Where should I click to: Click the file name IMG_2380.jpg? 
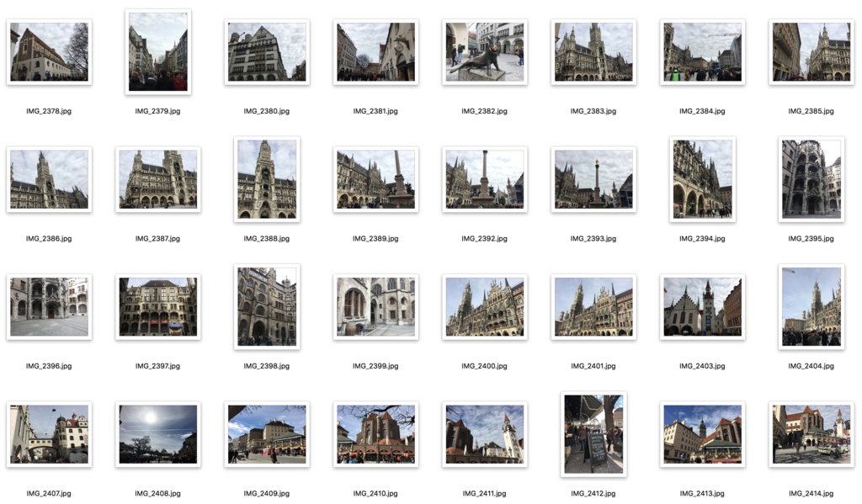[267, 111]
